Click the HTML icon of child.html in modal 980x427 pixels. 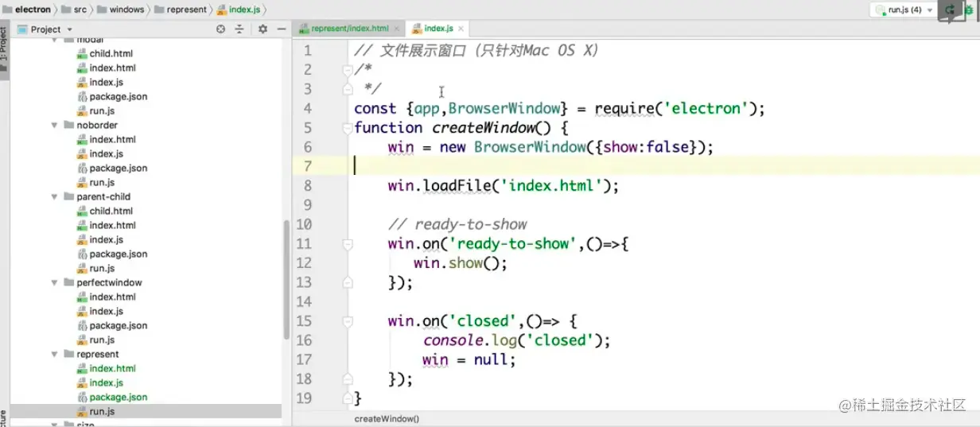[83, 54]
